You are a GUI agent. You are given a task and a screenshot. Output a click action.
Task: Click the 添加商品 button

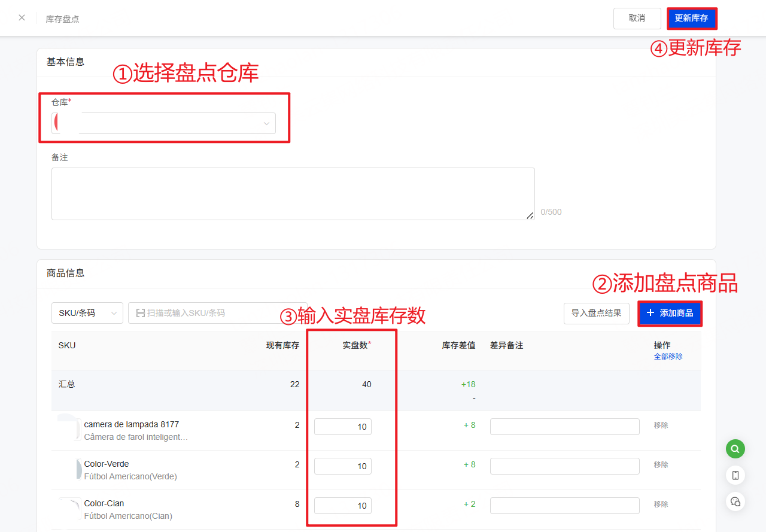(x=670, y=313)
